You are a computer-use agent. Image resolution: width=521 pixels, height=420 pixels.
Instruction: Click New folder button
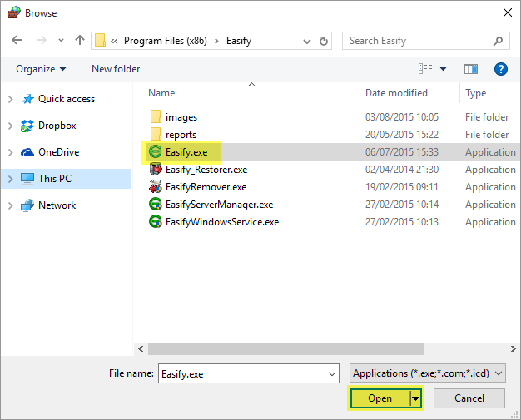coord(116,69)
